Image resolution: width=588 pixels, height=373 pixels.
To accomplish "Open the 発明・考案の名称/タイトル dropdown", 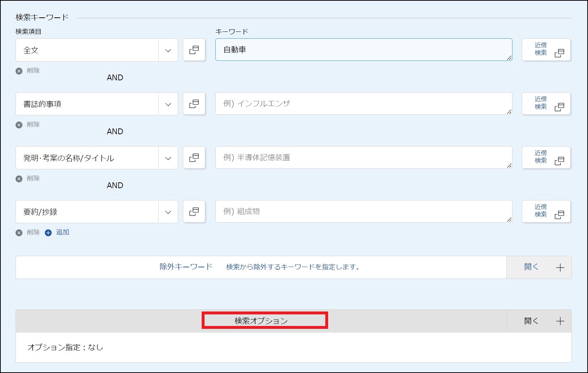I will coord(168,158).
